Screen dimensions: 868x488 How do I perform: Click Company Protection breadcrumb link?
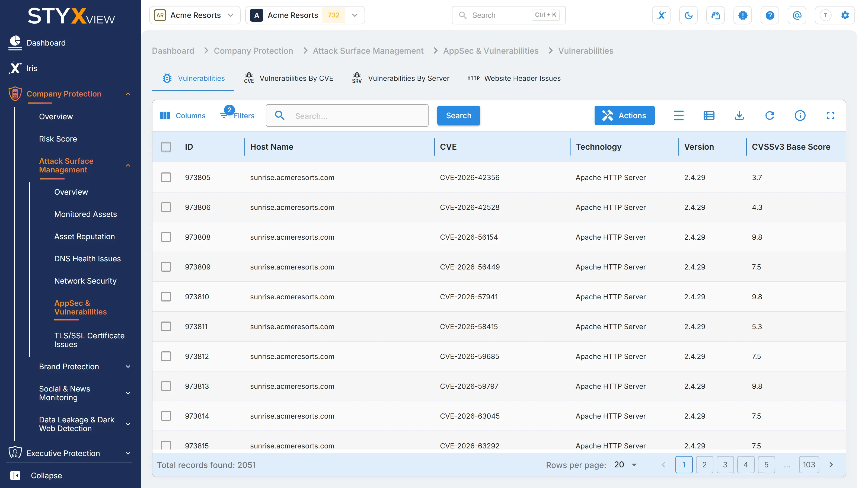pyautogui.click(x=253, y=51)
